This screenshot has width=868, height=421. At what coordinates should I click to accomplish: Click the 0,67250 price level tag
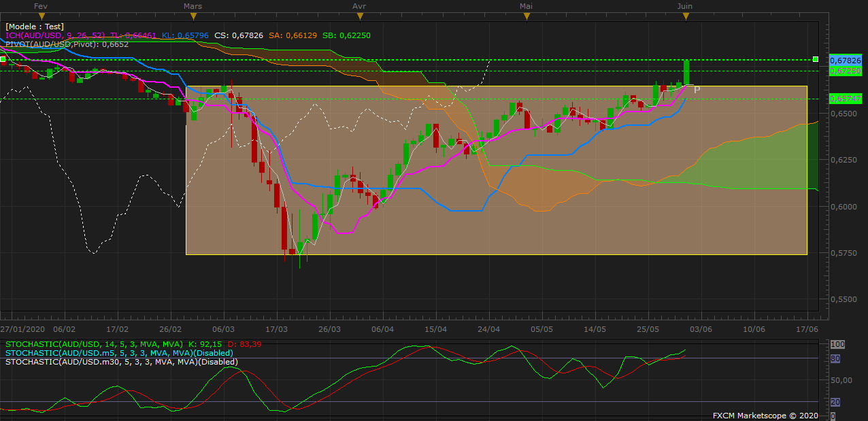[x=846, y=70]
